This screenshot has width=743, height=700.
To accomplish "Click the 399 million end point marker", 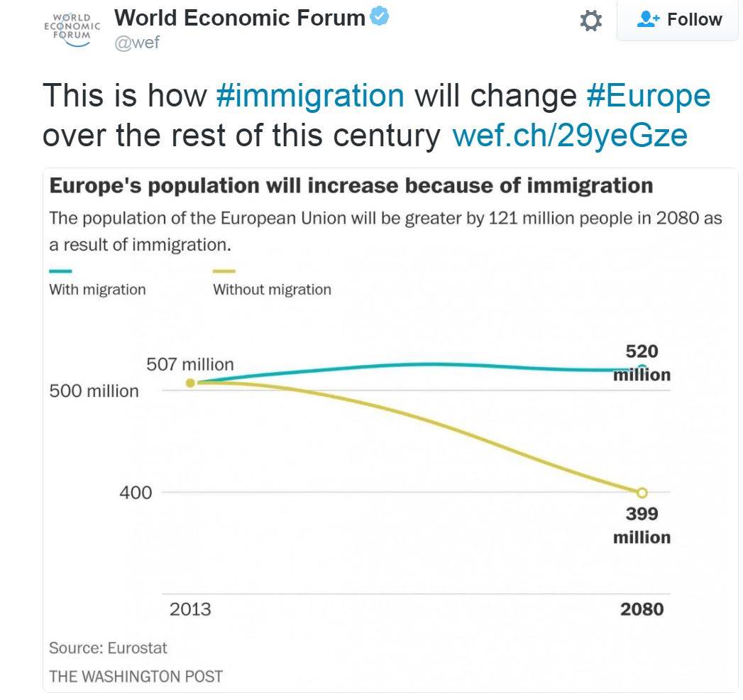I will tap(642, 492).
